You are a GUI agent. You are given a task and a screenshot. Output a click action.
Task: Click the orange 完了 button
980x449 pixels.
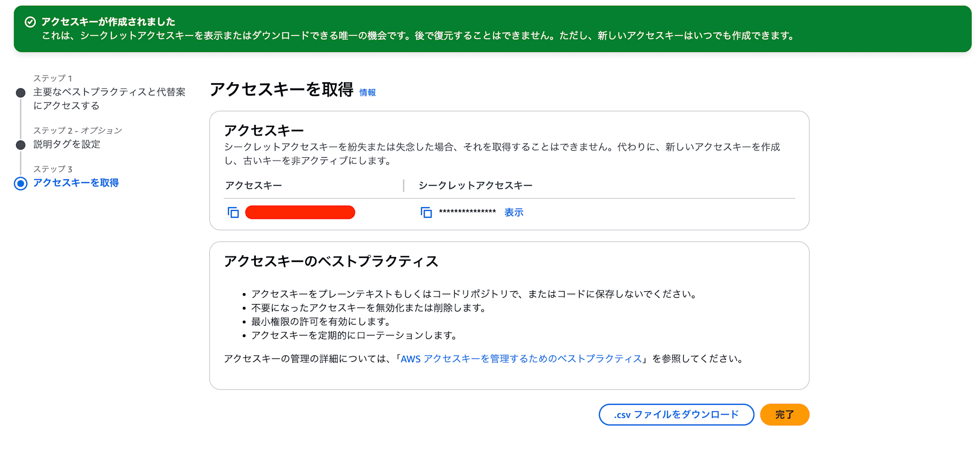pyautogui.click(x=784, y=415)
